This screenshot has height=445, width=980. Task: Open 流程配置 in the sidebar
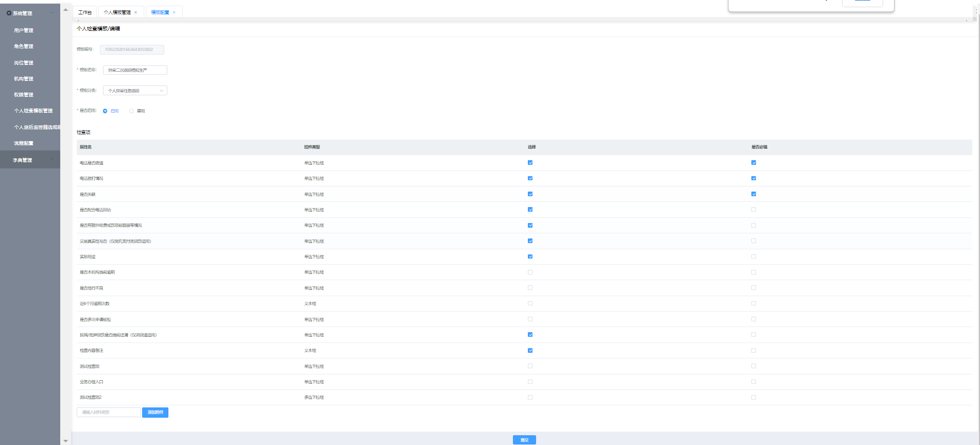24,143
